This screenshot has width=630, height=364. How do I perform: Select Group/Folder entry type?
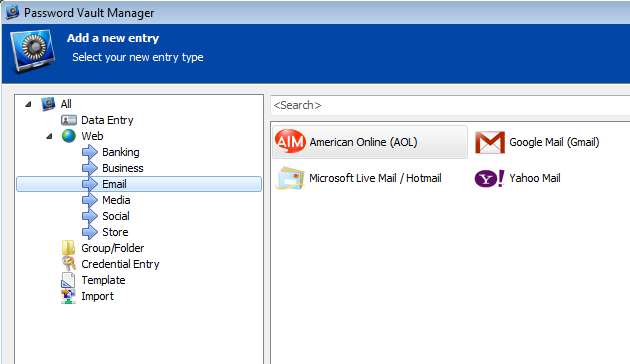[112, 248]
